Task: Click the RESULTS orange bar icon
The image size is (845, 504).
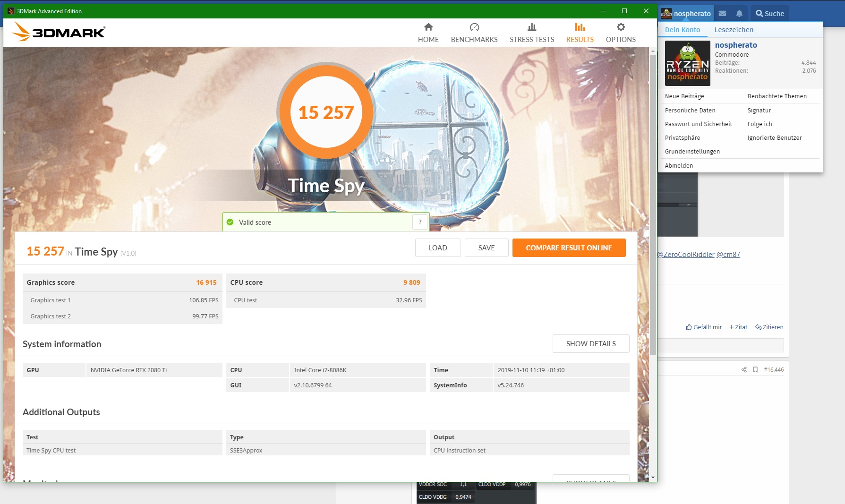Action: 580,27
